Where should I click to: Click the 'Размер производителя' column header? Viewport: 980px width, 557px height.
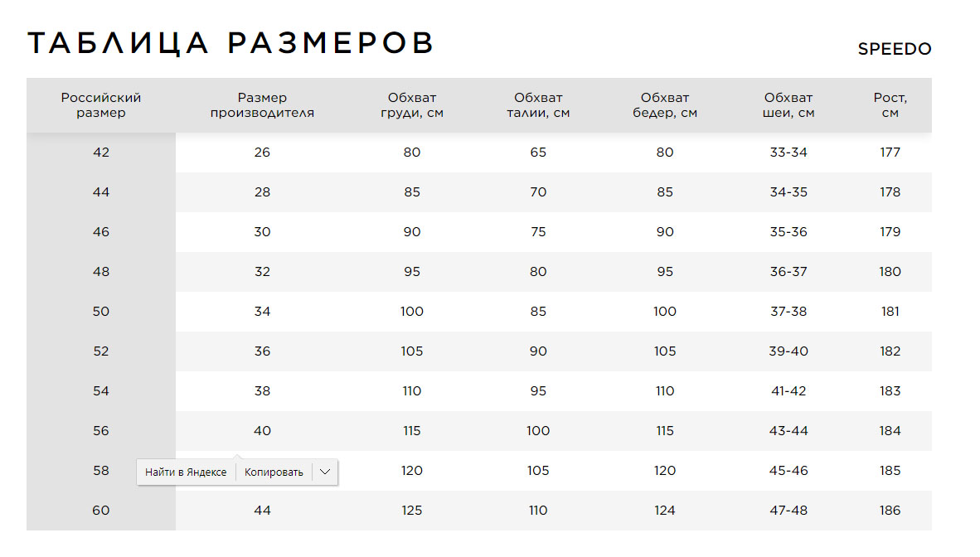tap(262, 105)
